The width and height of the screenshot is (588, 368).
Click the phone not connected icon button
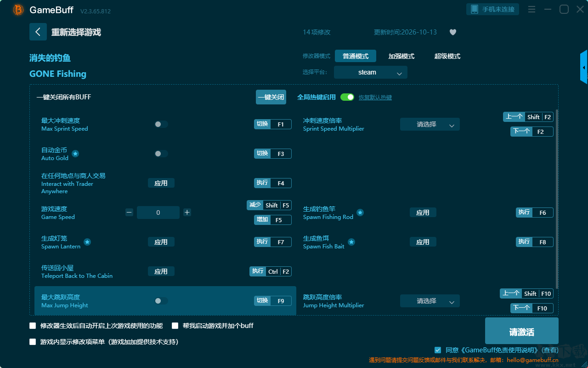click(x=493, y=9)
